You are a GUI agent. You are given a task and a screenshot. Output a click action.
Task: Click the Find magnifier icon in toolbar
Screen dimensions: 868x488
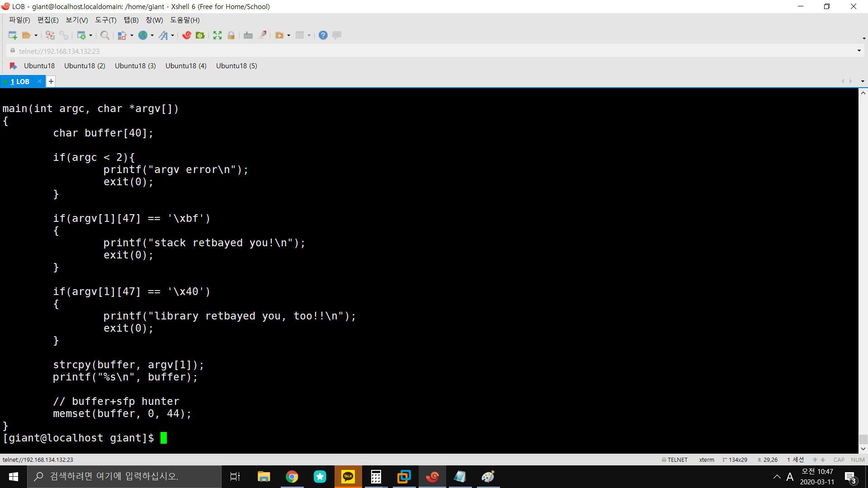pos(104,35)
